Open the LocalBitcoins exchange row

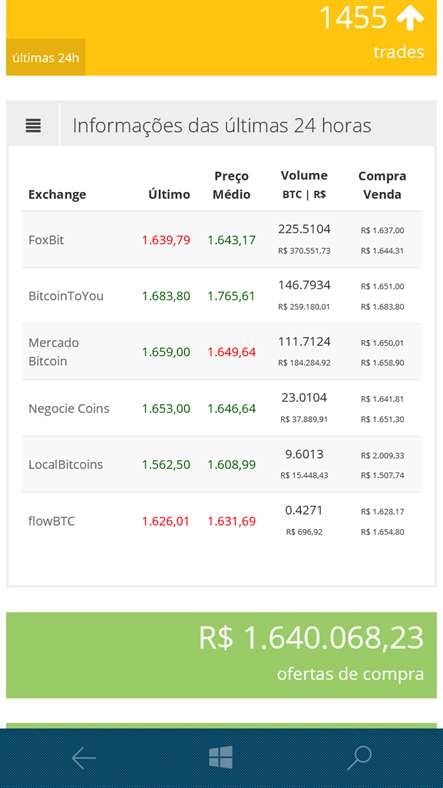222,464
